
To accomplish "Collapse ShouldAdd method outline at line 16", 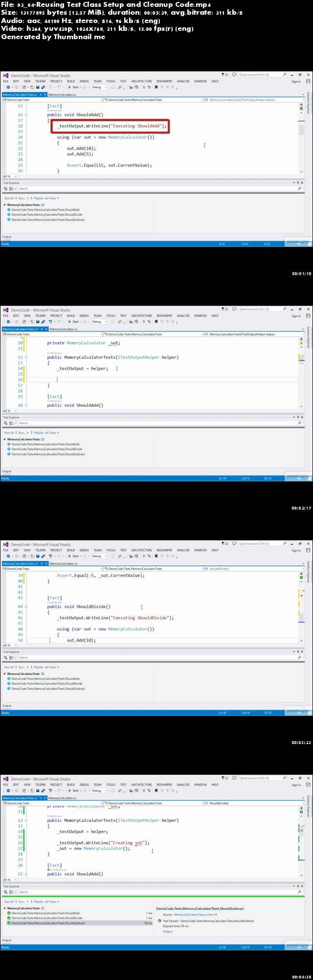I will click(26, 115).
